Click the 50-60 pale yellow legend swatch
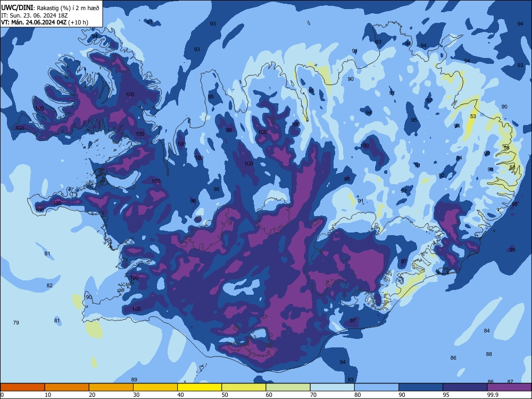This screenshot has height=399, width=532. 244,387
